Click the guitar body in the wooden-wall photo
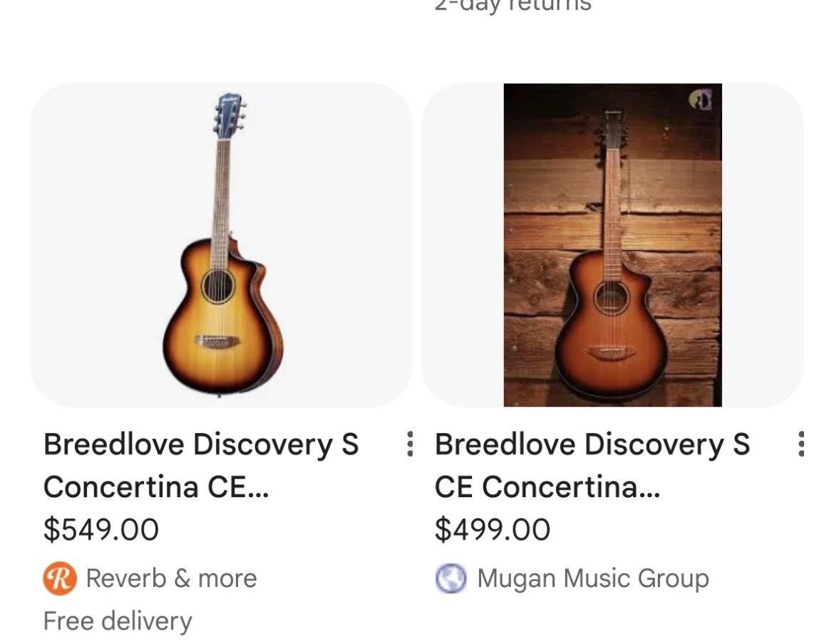 pyautogui.click(x=612, y=335)
